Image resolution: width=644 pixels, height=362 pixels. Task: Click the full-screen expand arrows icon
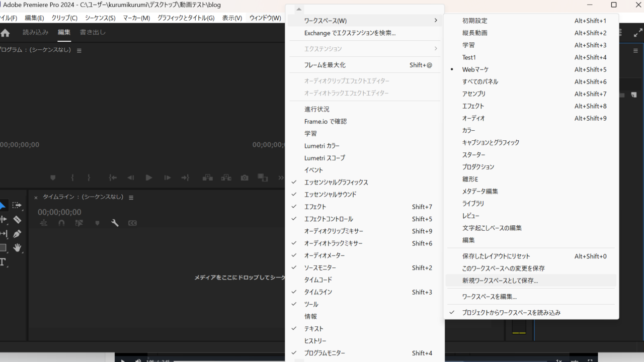(637, 33)
